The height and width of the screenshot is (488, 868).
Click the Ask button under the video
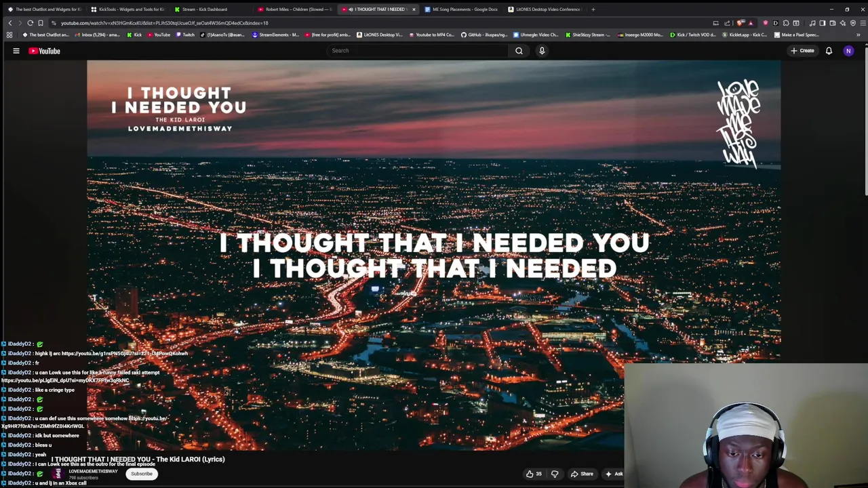click(614, 474)
